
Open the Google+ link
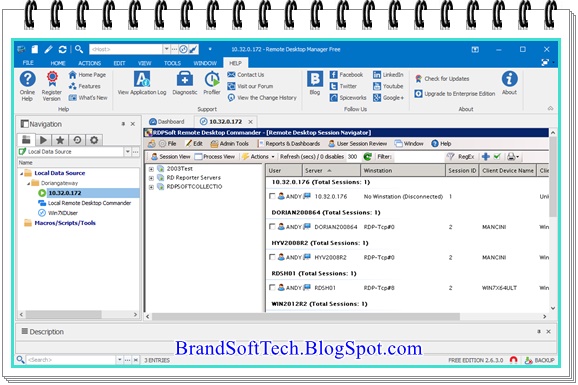389,98
